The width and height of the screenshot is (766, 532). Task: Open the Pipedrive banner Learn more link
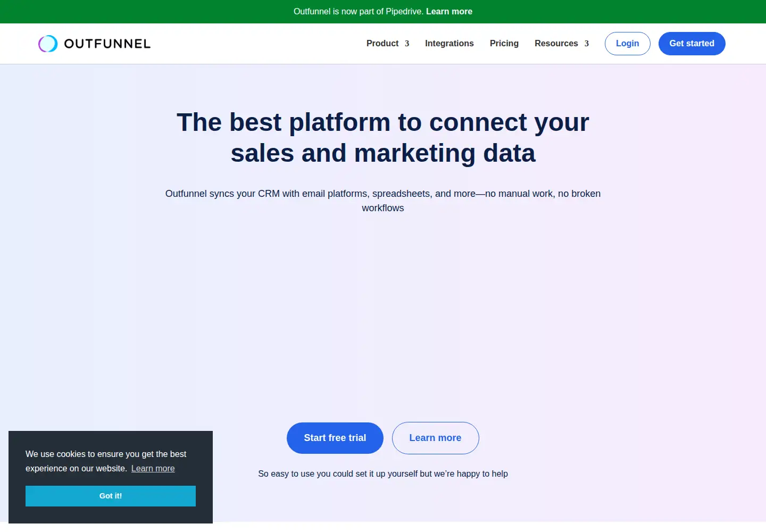(449, 12)
